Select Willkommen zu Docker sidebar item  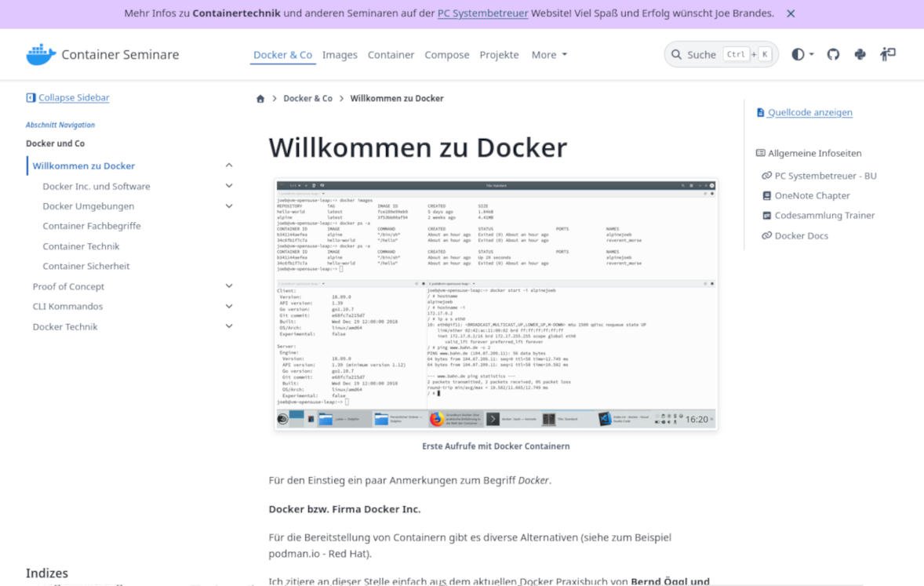pos(84,166)
